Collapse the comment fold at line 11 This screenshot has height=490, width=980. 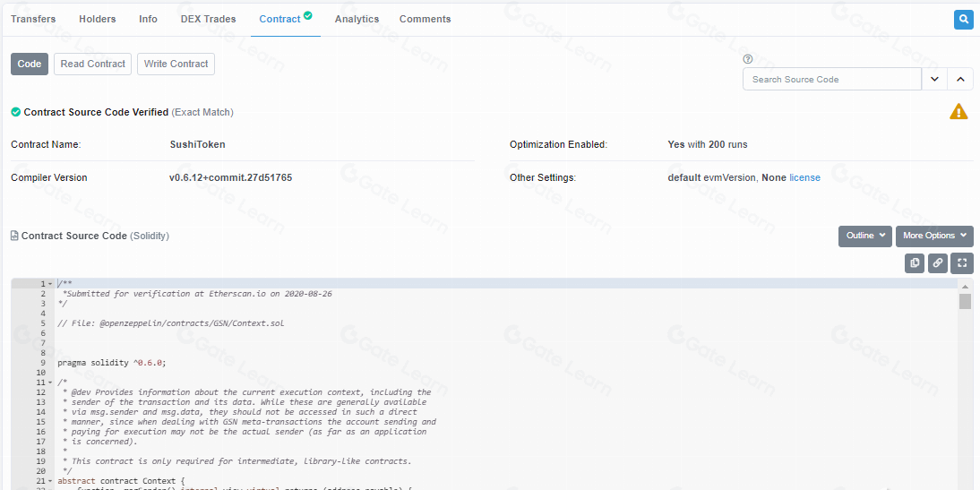tap(50, 383)
